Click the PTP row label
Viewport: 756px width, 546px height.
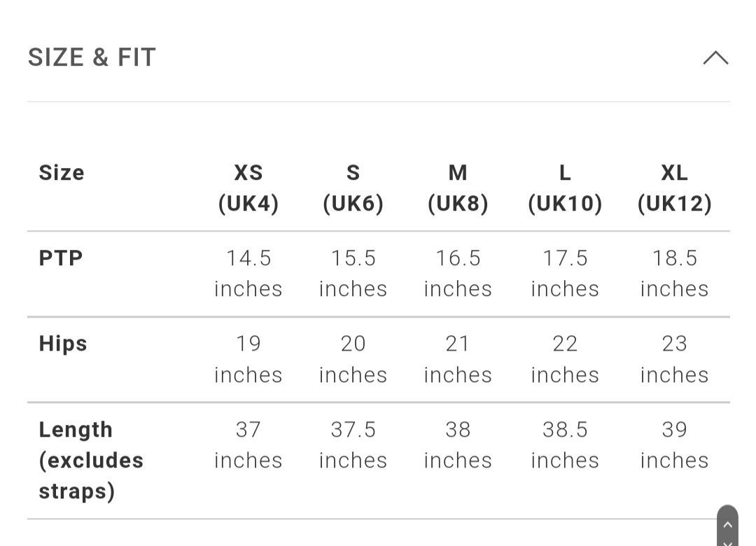(x=61, y=258)
